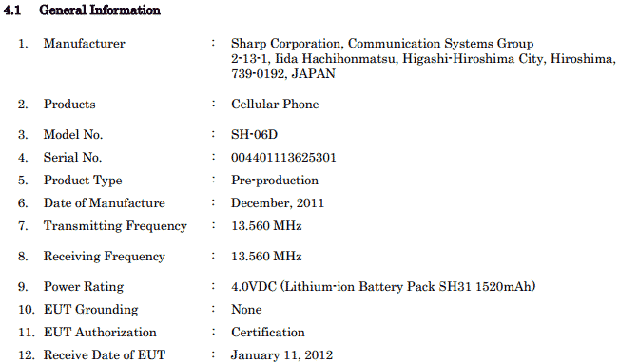619x364 pixels.
Task: Select the 'Manufacturer' label
Action: tap(84, 43)
